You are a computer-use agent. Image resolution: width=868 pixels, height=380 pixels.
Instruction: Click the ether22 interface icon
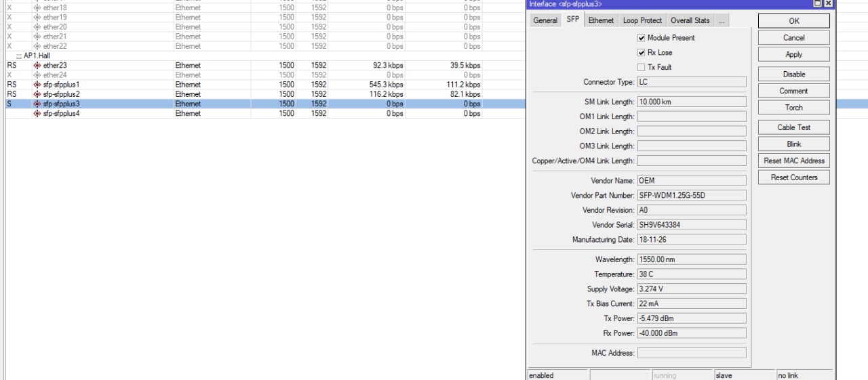click(x=37, y=46)
